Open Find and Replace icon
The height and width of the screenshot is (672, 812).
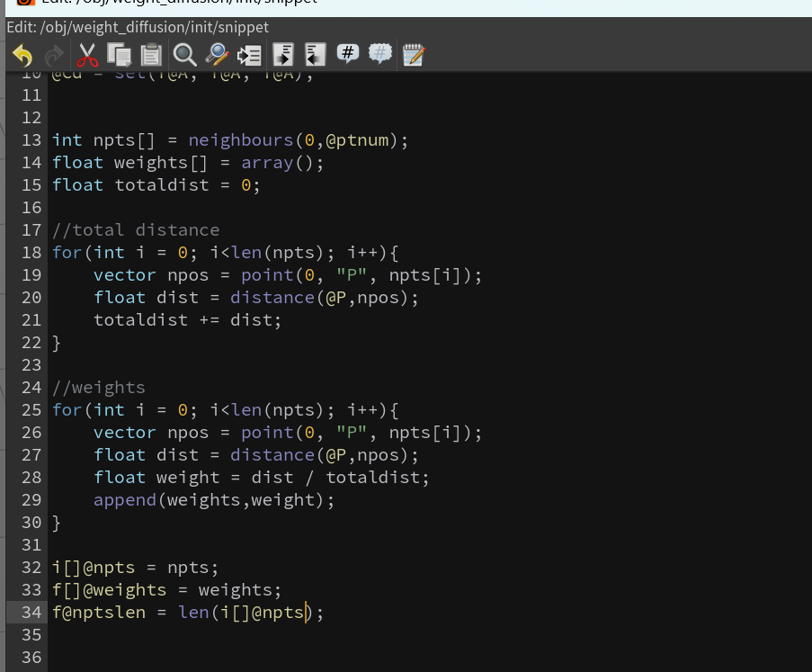pyautogui.click(x=217, y=55)
